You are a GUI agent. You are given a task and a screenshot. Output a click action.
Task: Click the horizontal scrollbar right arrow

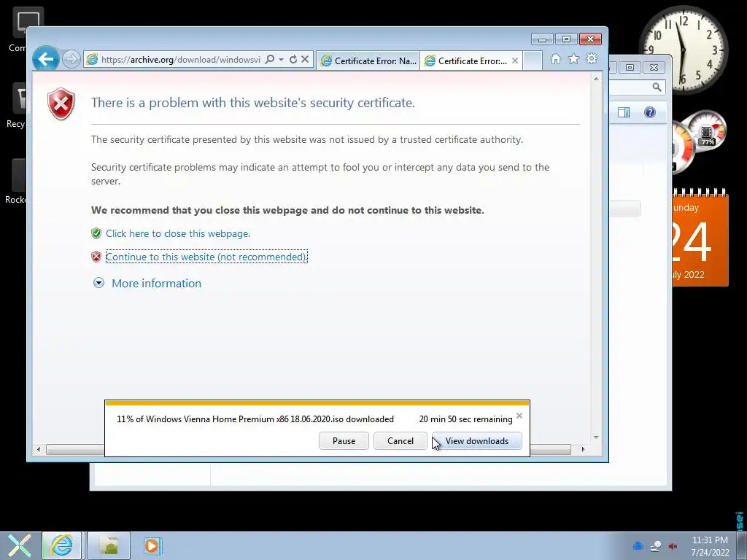[x=583, y=449]
